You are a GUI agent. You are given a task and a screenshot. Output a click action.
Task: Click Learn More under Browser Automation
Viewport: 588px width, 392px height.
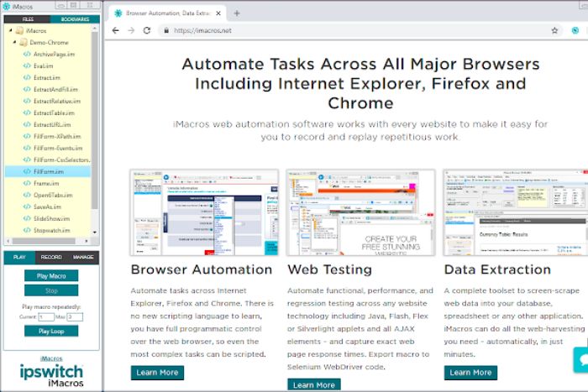pyautogui.click(x=157, y=372)
